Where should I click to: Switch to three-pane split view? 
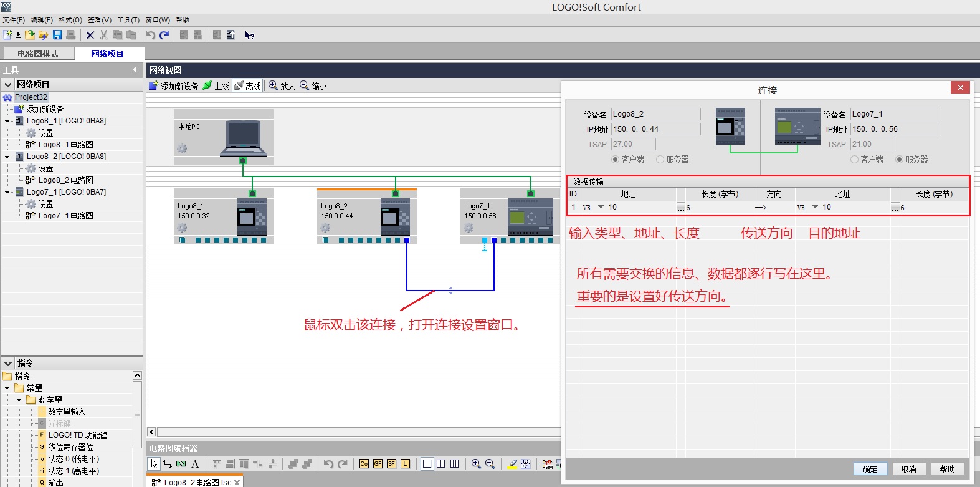454,464
